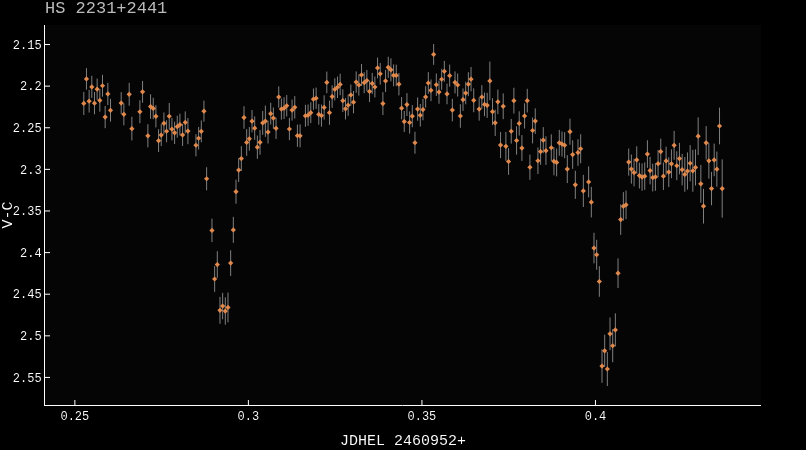806x450 pixels.
Task: Click the 0.35 x-axis tick label
Action: click(422, 416)
